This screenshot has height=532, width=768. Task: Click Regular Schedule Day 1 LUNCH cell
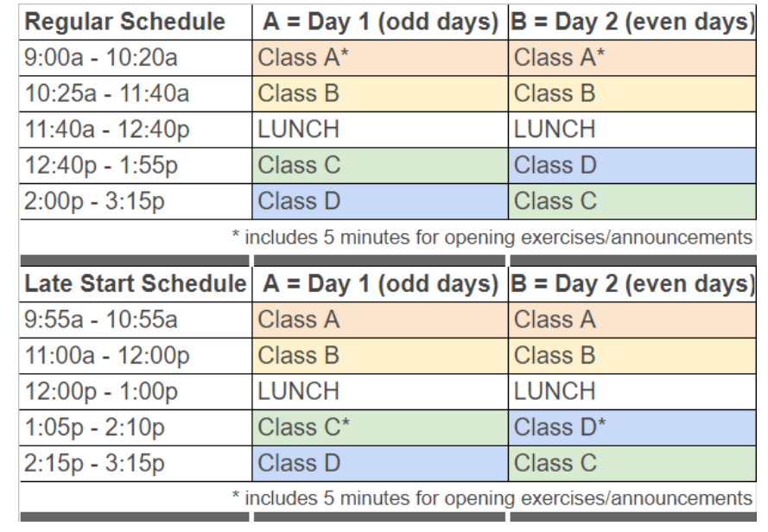click(x=379, y=129)
